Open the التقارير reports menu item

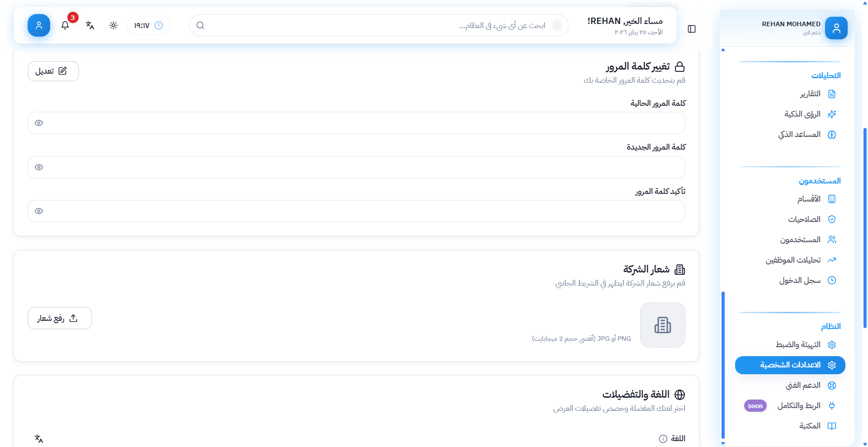810,94
